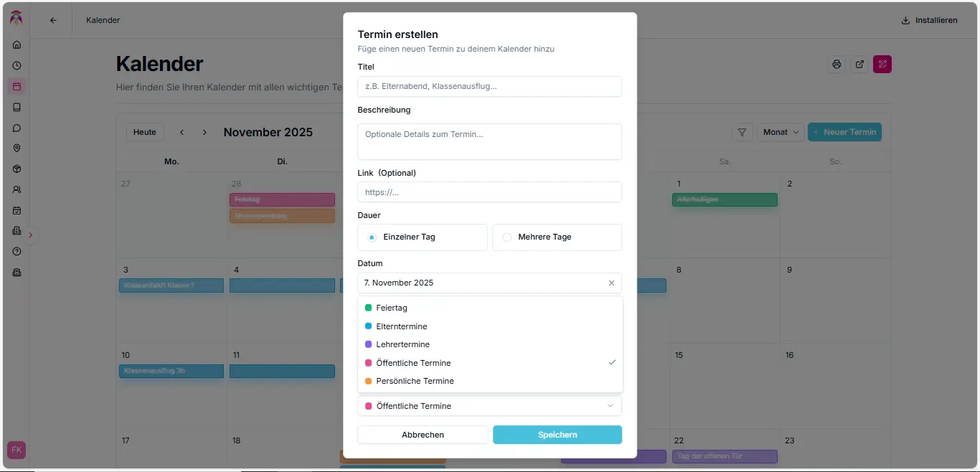Click the Abbrechen button
This screenshot has width=980, height=472.
(423, 435)
